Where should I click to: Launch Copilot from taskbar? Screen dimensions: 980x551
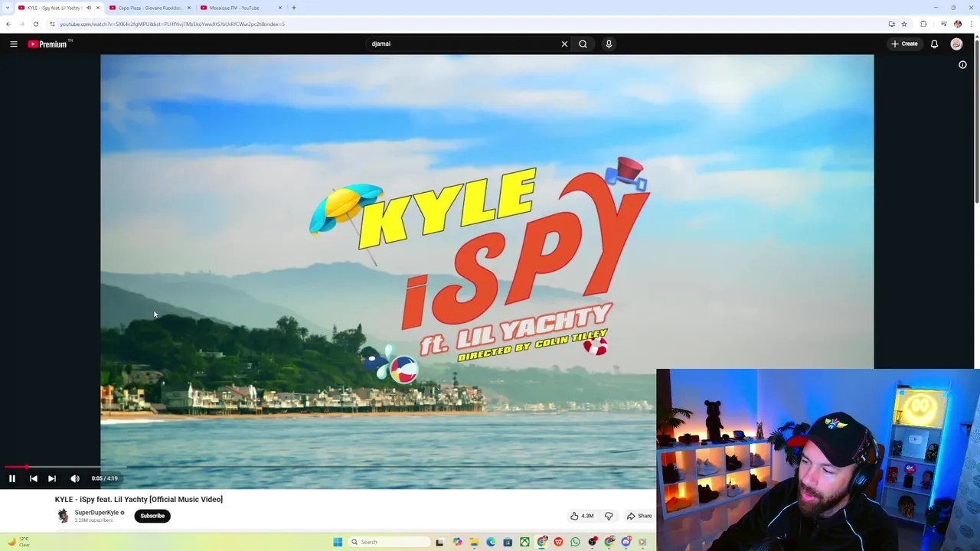tap(457, 542)
